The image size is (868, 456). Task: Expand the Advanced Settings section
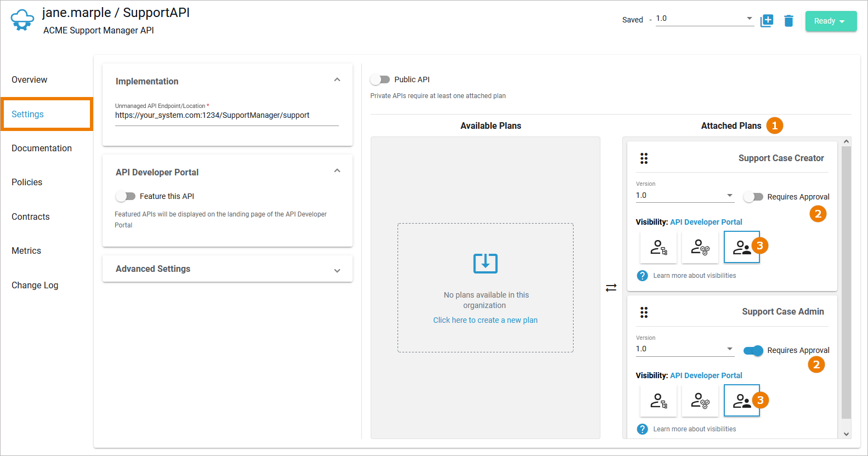[x=337, y=270]
